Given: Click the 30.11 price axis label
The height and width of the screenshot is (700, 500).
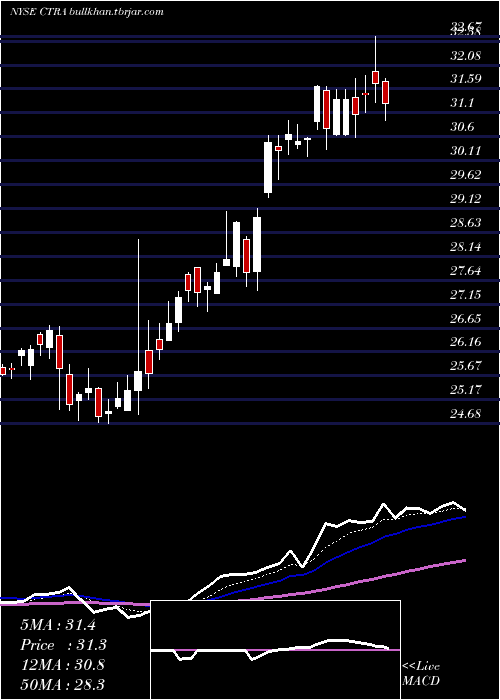Looking at the screenshot, I should tap(466, 151).
